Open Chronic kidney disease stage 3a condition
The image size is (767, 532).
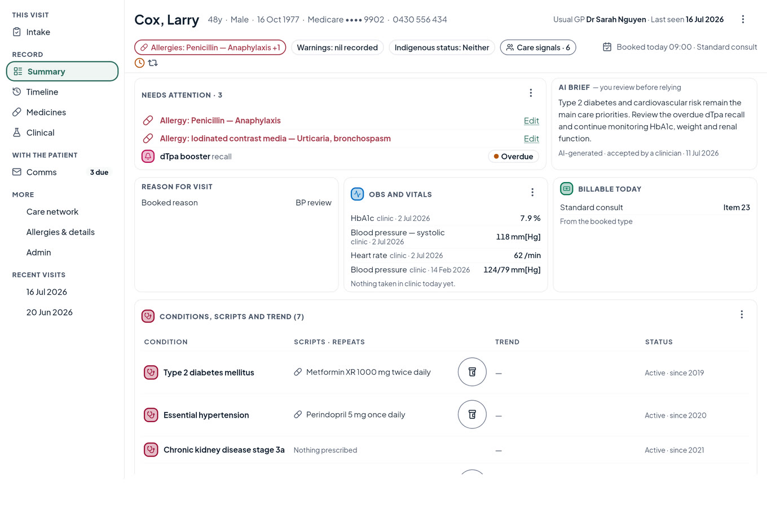[x=224, y=450]
